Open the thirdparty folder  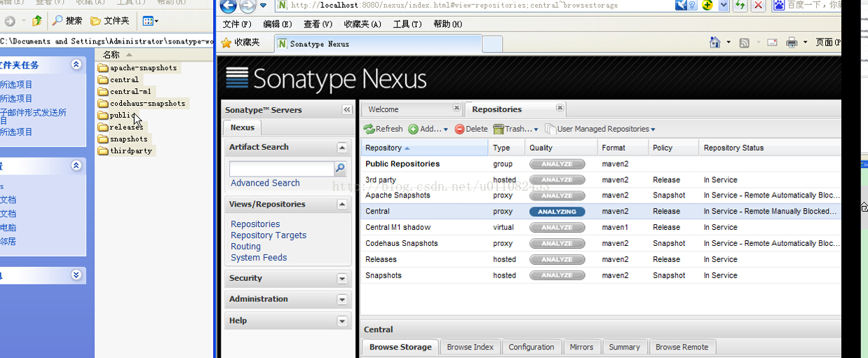tap(126, 151)
